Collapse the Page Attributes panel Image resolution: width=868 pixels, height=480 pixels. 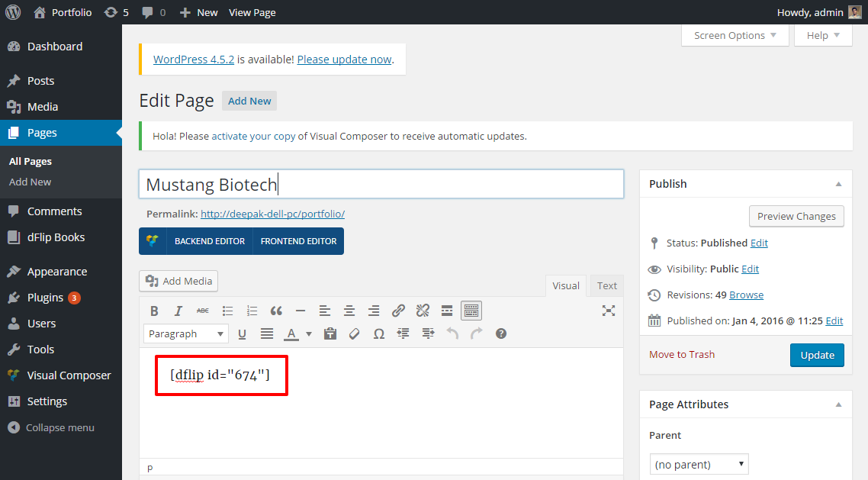point(838,404)
